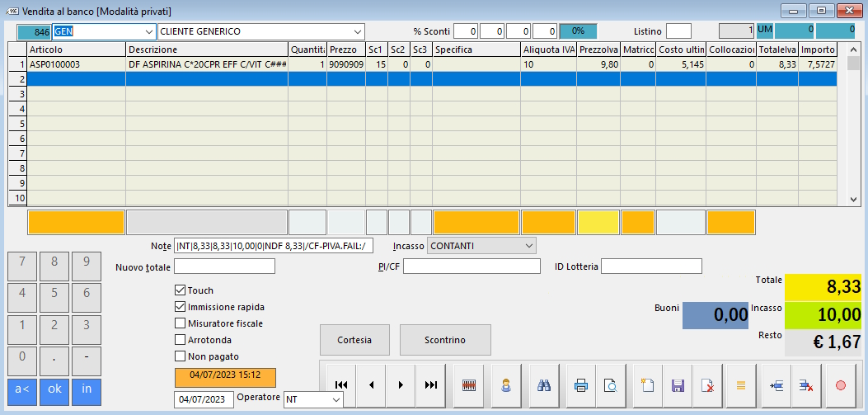Click the yellow Totale 8,33 box
The height and width of the screenshot is (415, 868).
823,287
